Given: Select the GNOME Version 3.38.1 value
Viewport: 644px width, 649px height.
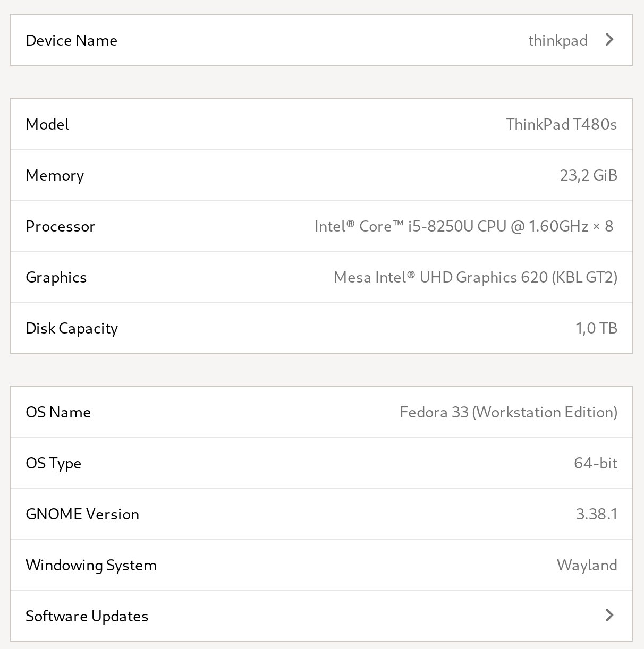Looking at the screenshot, I should coord(597,514).
